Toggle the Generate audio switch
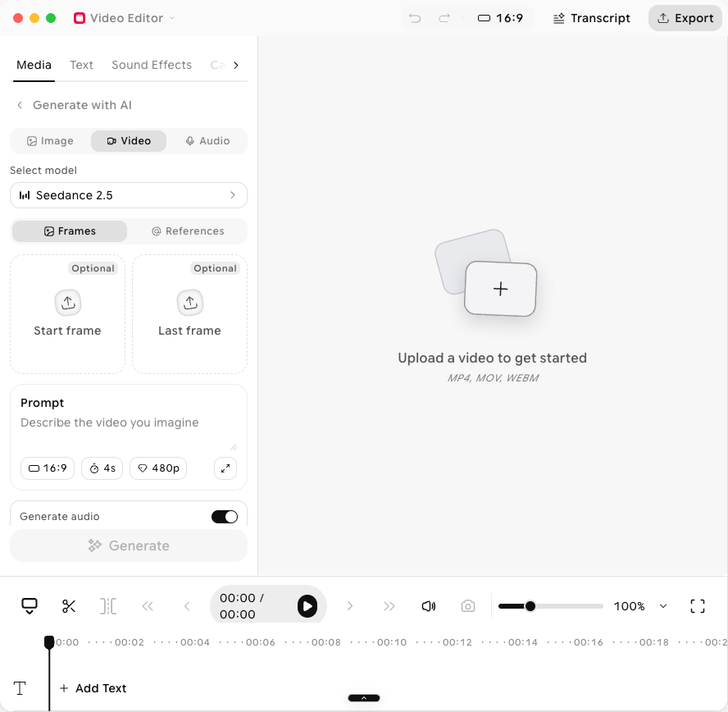Viewport: 728px width, 712px height. coord(225,517)
